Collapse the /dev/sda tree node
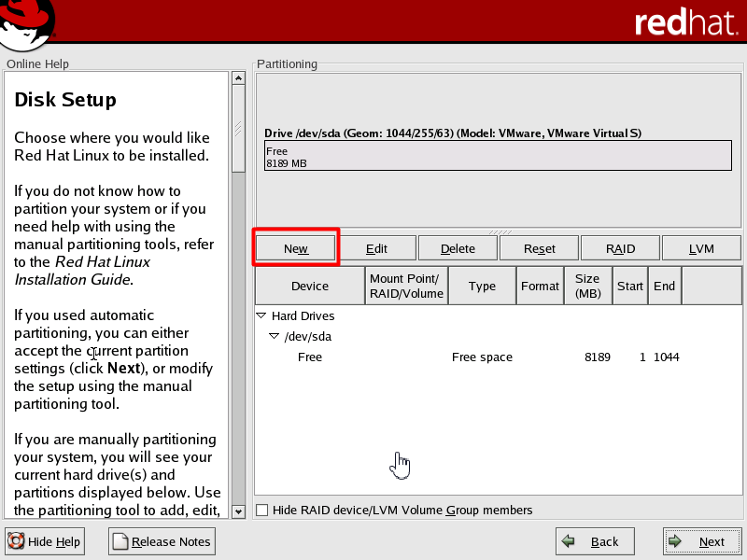 pos(274,336)
